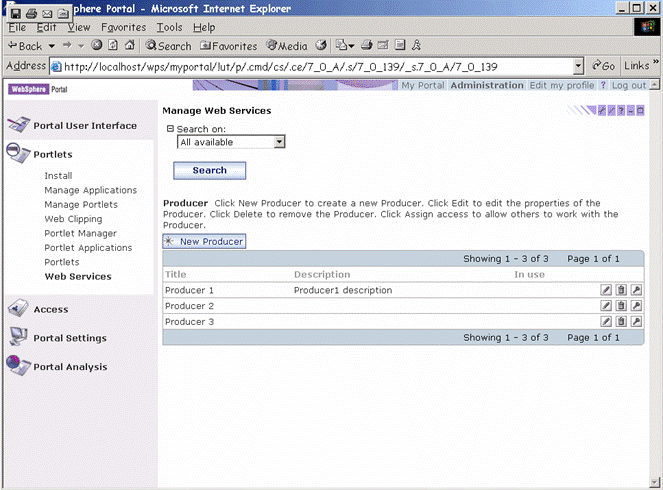Click the print icon in floating image toolbar
Viewport: 663px width, 490px height.
[x=31, y=14]
